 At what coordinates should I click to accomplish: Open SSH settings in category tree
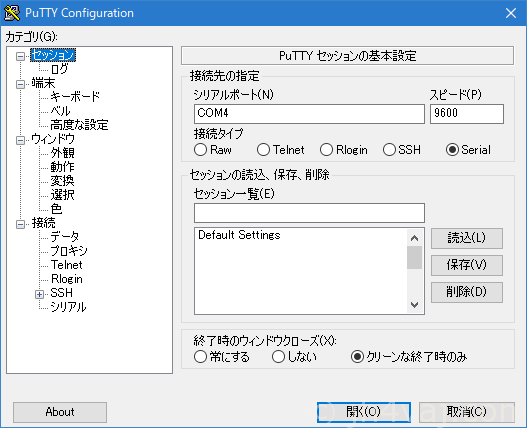pyautogui.click(x=62, y=293)
